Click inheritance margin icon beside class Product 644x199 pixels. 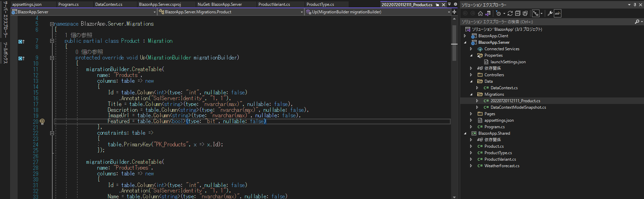point(22,41)
